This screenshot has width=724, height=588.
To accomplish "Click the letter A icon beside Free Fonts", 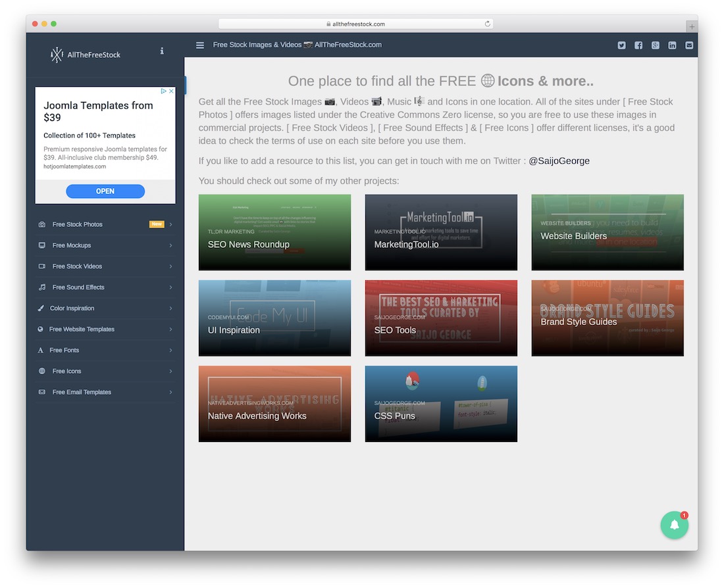I will 41,351.
